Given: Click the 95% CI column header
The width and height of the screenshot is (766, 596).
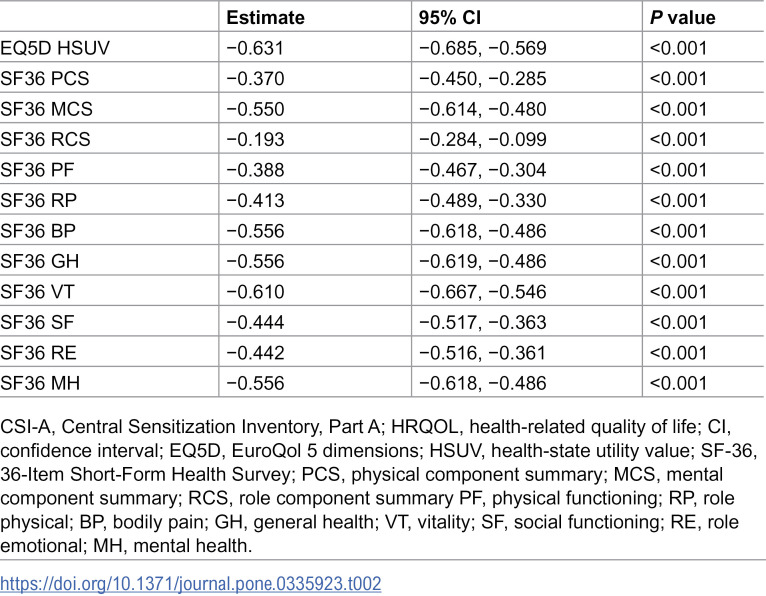Looking at the screenshot, I should click(450, 18).
